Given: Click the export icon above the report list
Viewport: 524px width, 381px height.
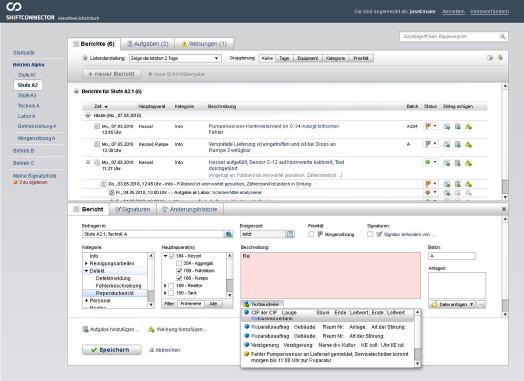Looking at the screenshot, I should coord(490,58).
